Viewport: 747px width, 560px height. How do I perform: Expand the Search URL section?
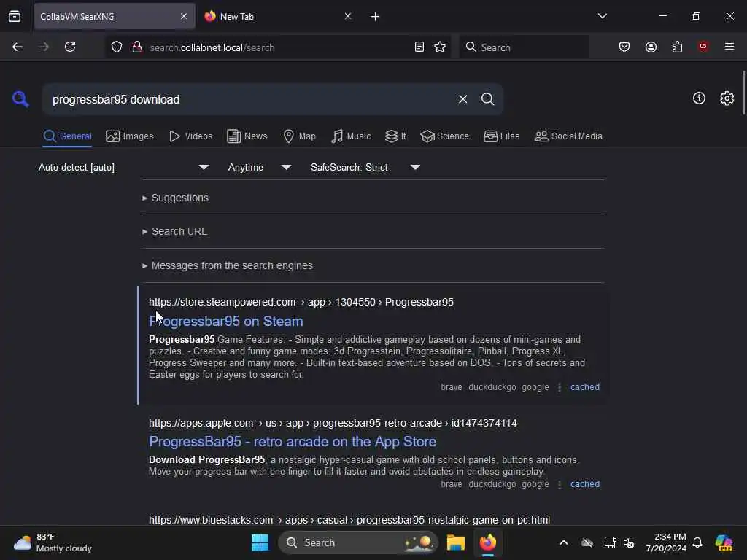click(174, 231)
